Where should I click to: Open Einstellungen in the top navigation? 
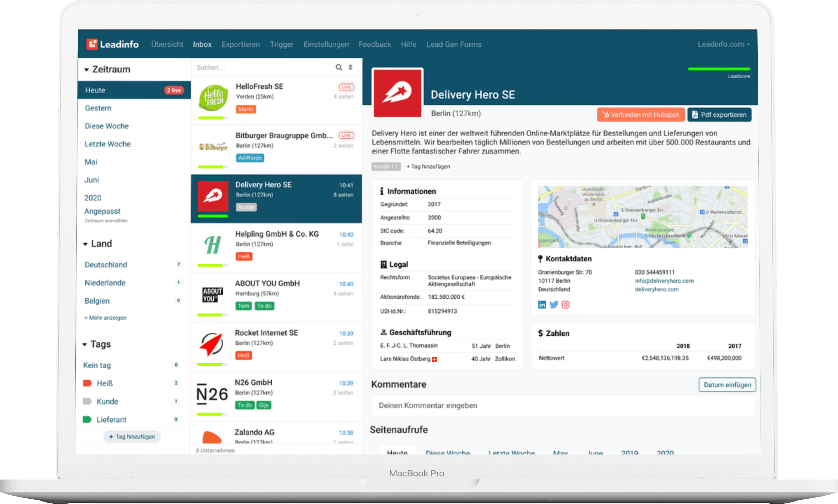pos(326,44)
